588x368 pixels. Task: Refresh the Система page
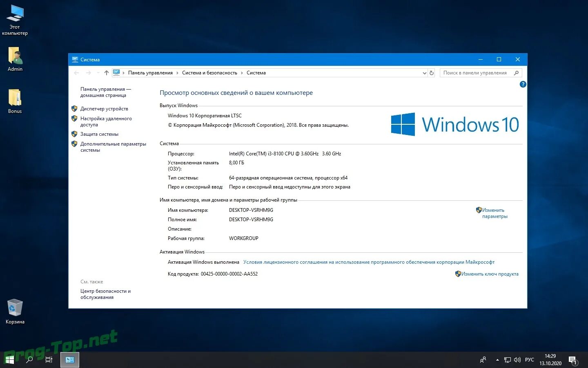tap(432, 73)
